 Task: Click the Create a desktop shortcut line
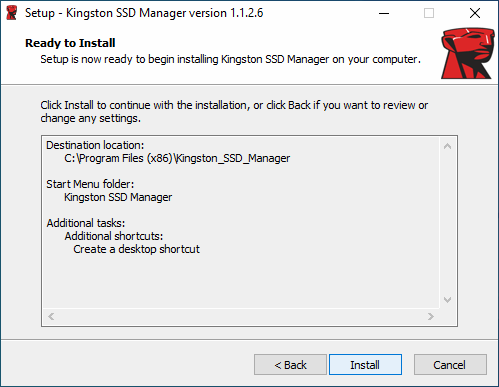[136, 249]
